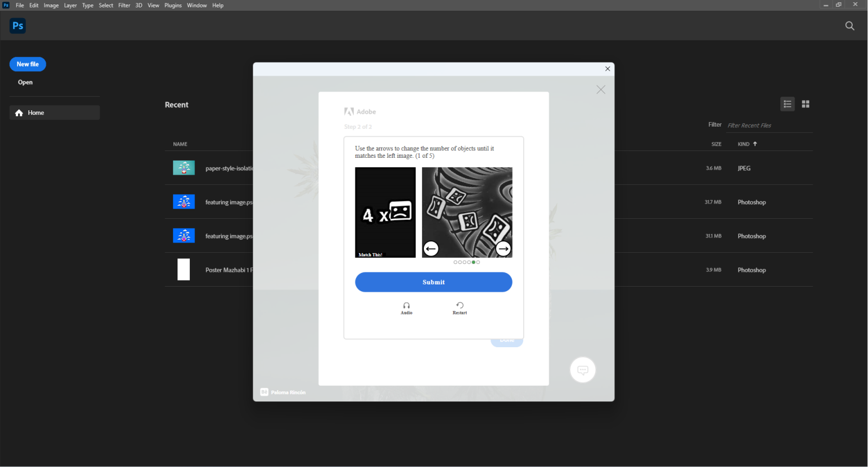Open the paper-style-isolation thumbnail
The image size is (868, 467).
[184, 168]
